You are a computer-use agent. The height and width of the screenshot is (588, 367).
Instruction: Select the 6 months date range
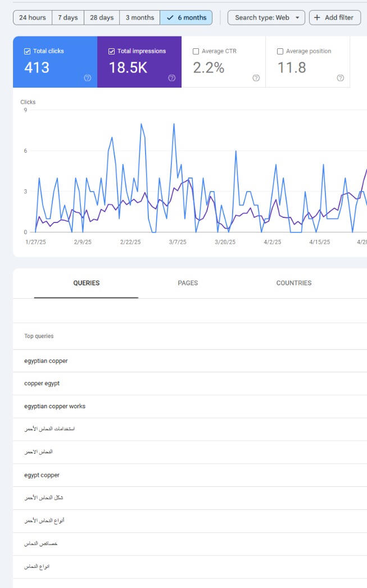187,17
